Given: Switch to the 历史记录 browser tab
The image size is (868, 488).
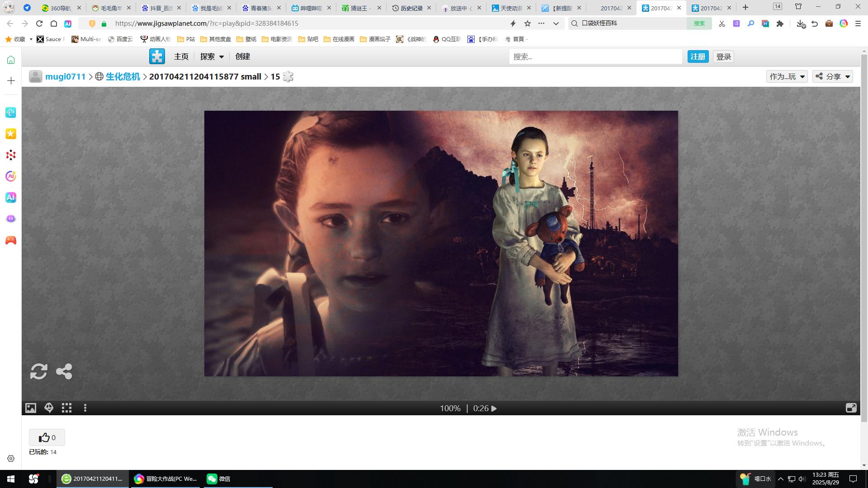Looking at the screenshot, I should click(411, 8).
